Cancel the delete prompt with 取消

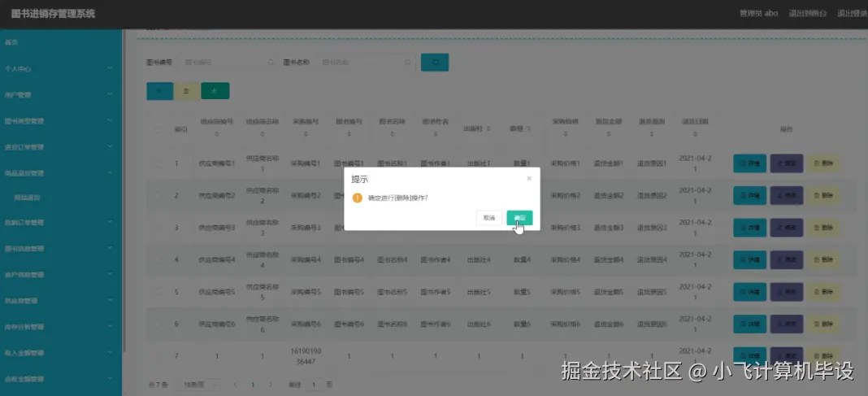488,218
